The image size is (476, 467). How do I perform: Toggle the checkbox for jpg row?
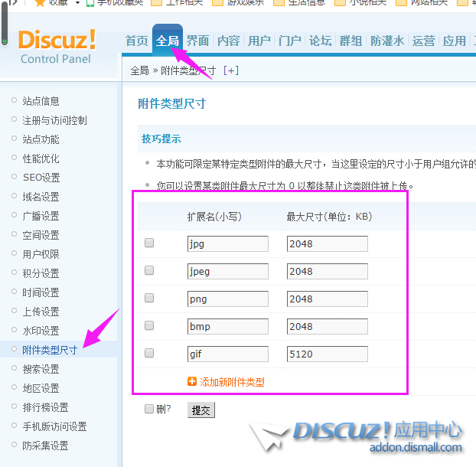pyautogui.click(x=149, y=243)
